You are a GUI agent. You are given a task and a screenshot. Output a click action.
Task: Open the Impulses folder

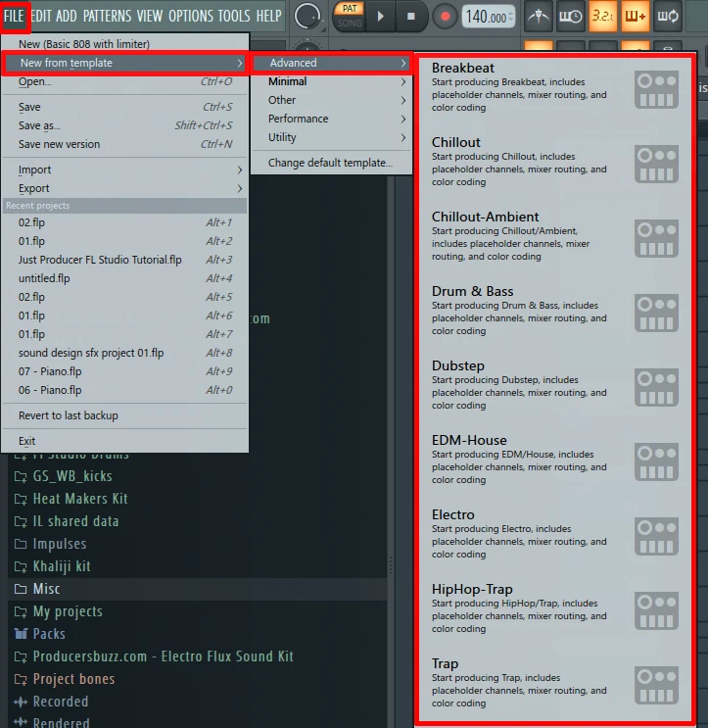(x=197, y=544)
